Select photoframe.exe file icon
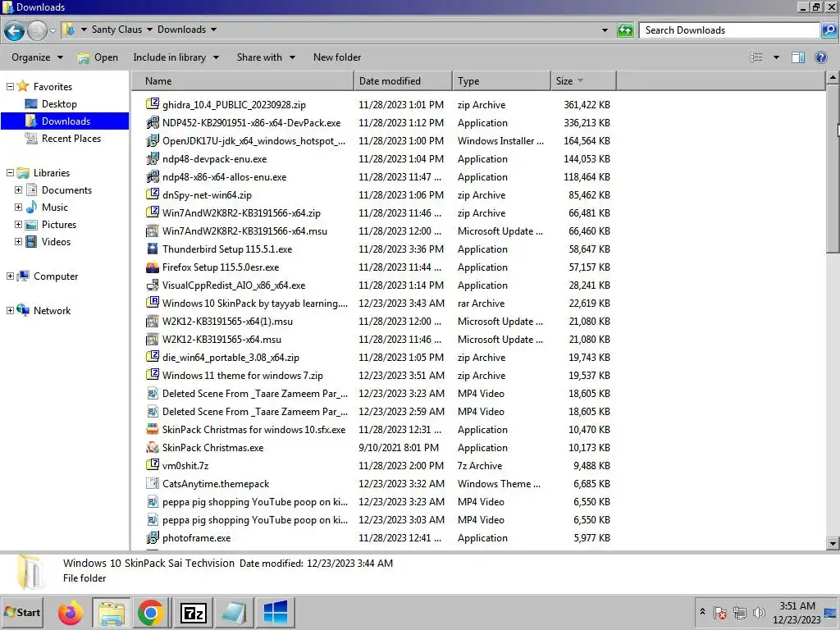The height and width of the screenshot is (630, 840). 153,538
